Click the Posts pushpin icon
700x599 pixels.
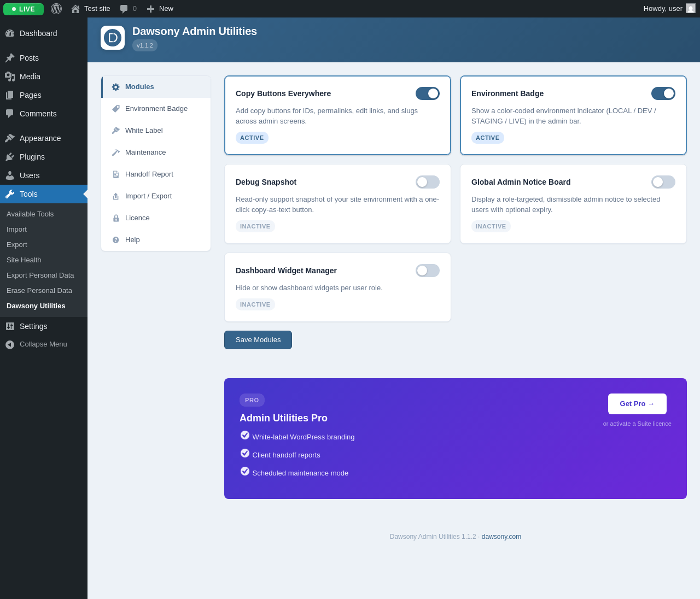point(10,58)
